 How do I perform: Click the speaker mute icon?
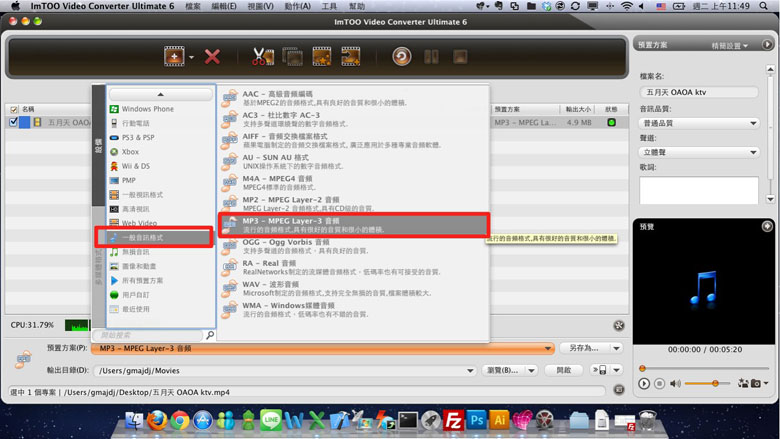(x=676, y=383)
